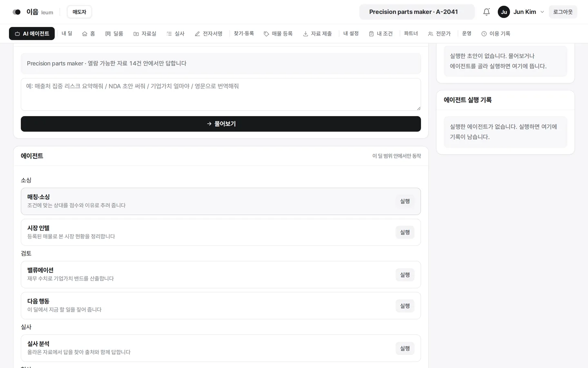Open 매물 등록 in the nav
588x368 pixels.
click(278, 34)
